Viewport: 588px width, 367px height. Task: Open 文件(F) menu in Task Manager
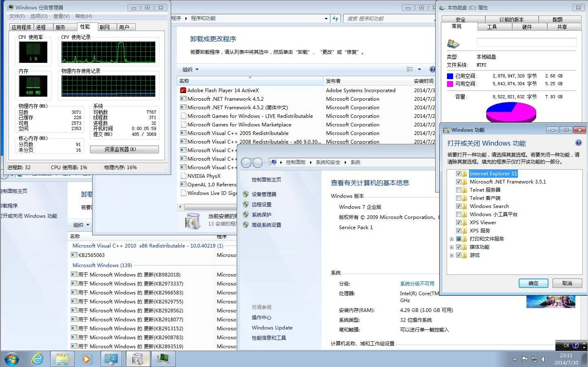pos(17,16)
